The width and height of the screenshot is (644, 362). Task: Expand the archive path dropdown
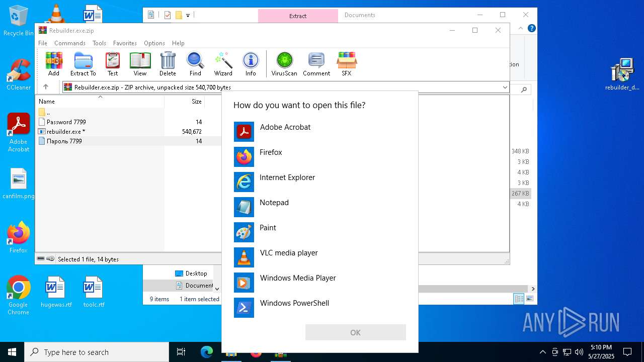tap(505, 87)
